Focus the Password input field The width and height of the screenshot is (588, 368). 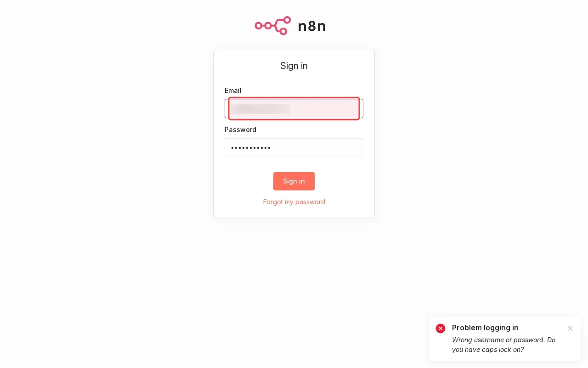[x=294, y=148]
